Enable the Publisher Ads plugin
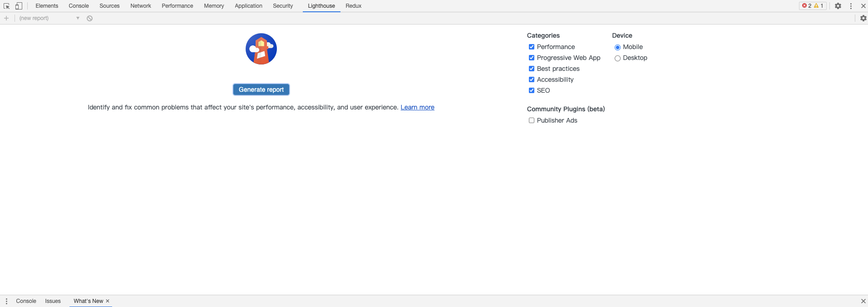This screenshot has height=307, width=868. (x=532, y=120)
